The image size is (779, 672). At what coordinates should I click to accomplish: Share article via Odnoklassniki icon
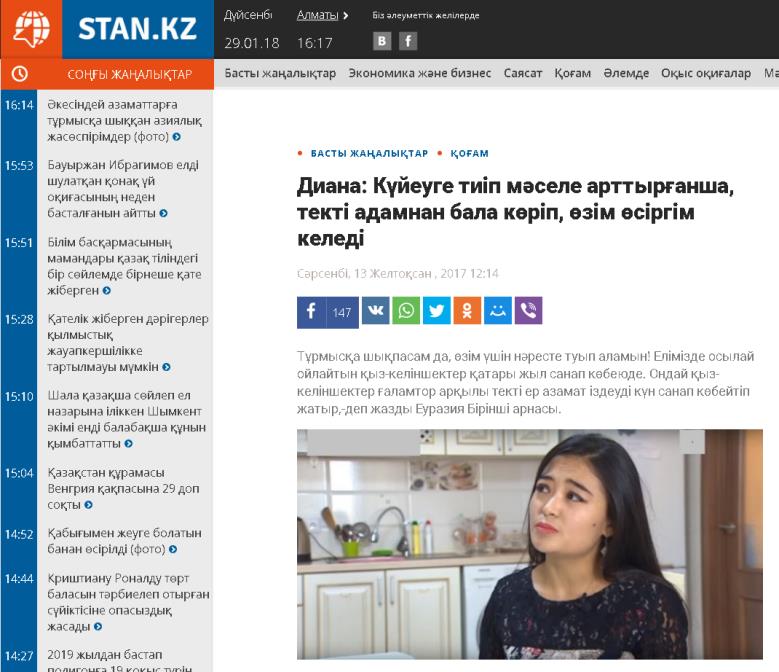[467, 310]
